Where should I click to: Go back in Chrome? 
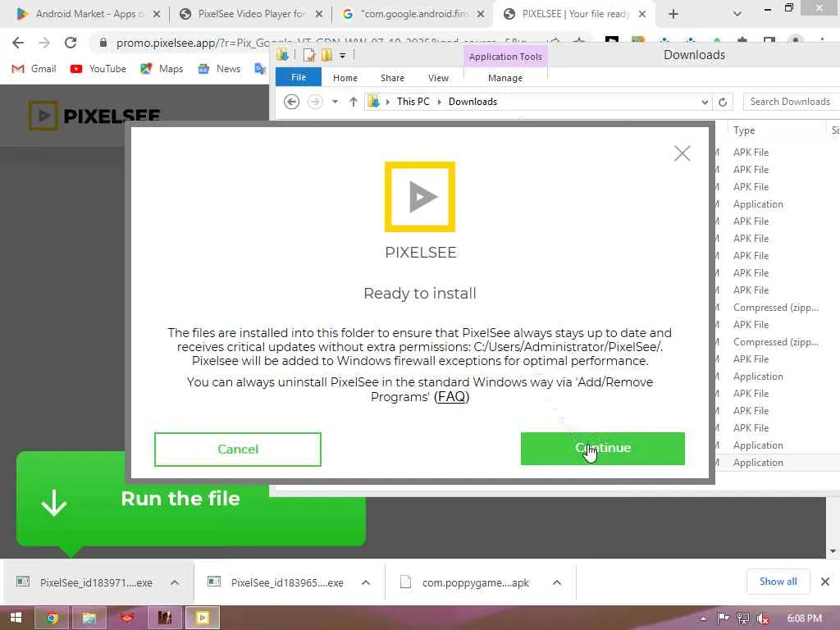click(18, 43)
